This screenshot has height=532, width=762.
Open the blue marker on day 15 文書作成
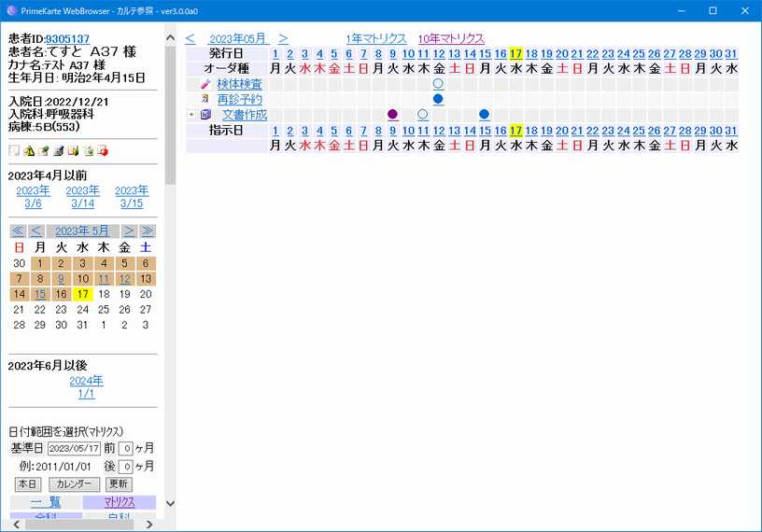(x=484, y=115)
